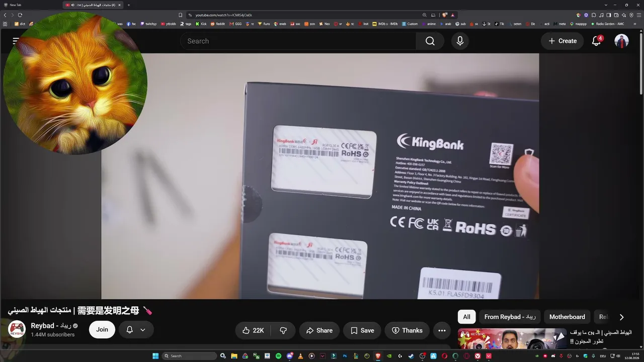The height and width of the screenshot is (362, 644).
Task: Open the twitchyy bookmark
Action: [x=148, y=24]
